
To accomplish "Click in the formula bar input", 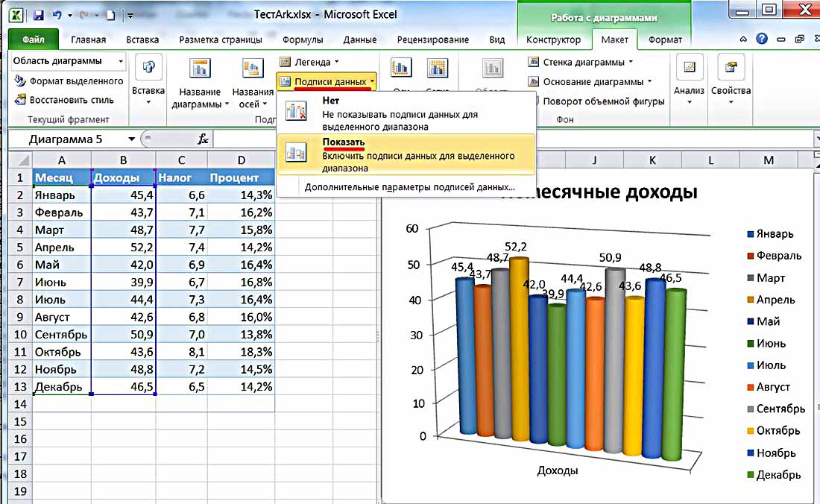I will [513, 139].
